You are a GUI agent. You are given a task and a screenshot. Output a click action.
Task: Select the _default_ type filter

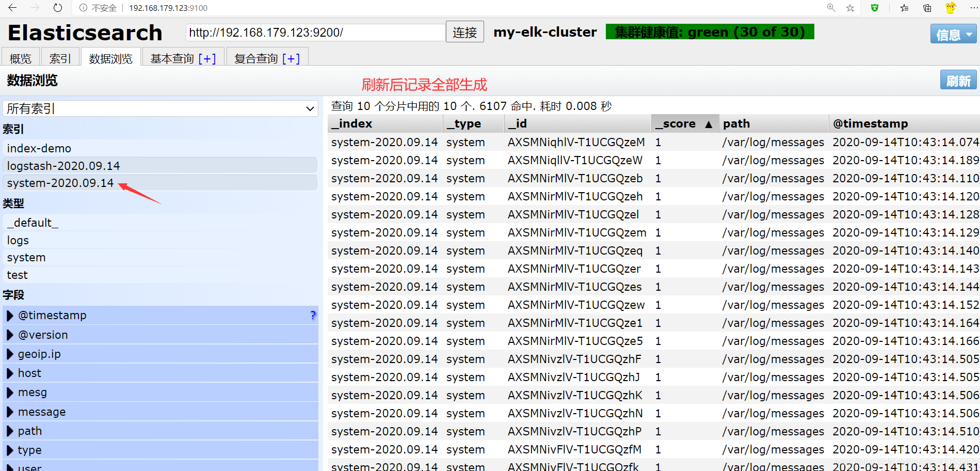(160, 223)
